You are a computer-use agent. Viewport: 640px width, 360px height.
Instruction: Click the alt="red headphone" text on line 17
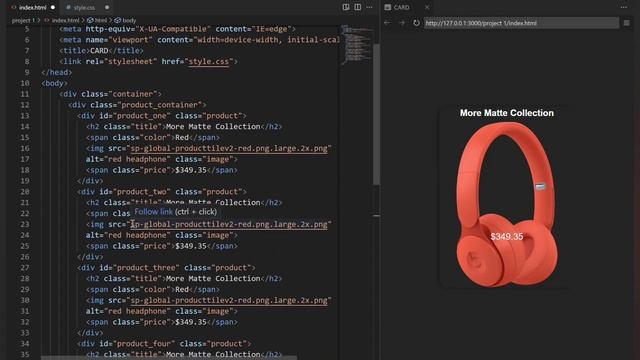[128, 159]
